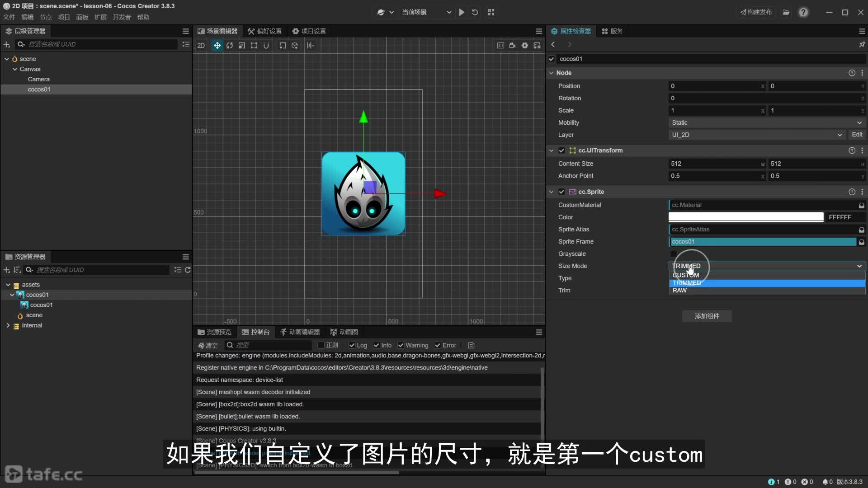Image resolution: width=868 pixels, height=488 pixels.
Task: Uncheck the Error filter checkbox
Action: (x=438, y=345)
